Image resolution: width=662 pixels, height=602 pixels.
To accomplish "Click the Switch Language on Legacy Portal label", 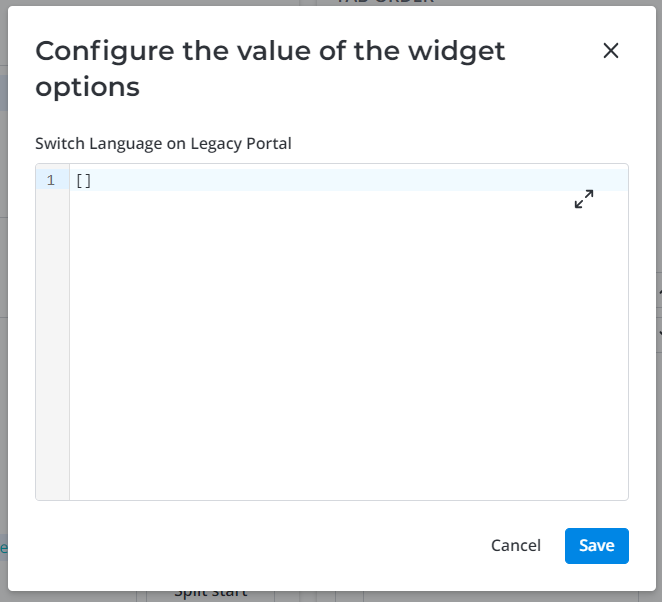I will pyautogui.click(x=163, y=143).
